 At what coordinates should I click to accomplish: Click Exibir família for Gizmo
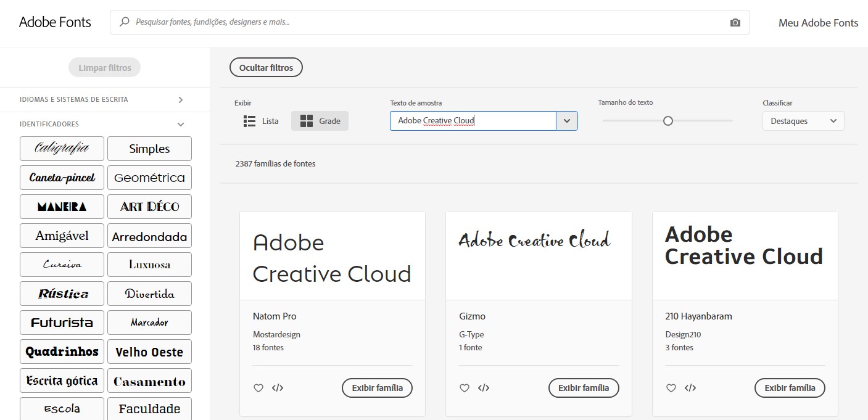click(584, 388)
